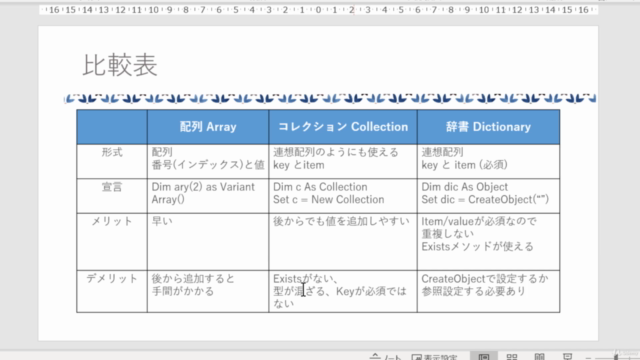Screen dimensions: 640x360
Task: Click cell text 後から追加すると
Action: (x=193, y=279)
